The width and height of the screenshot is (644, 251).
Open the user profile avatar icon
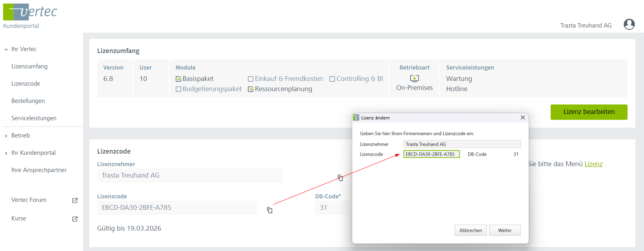point(629,25)
